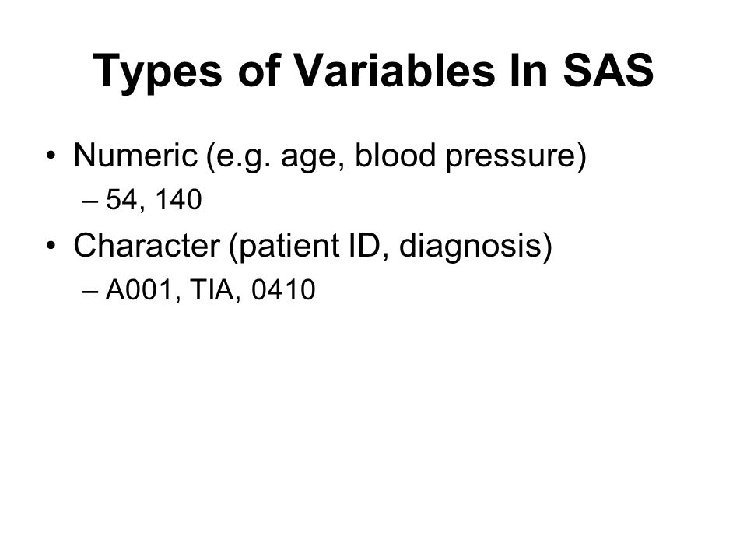
Task: Click the word "diagnosis)"
Action: pyautogui.click(x=475, y=247)
